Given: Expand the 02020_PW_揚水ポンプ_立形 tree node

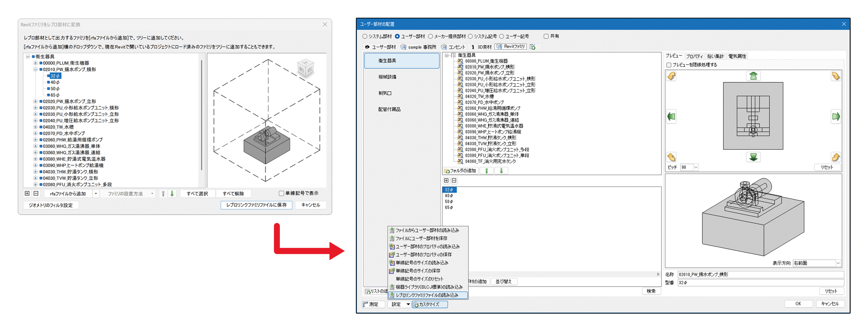Looking at the screenshot, I should [35, 101].
